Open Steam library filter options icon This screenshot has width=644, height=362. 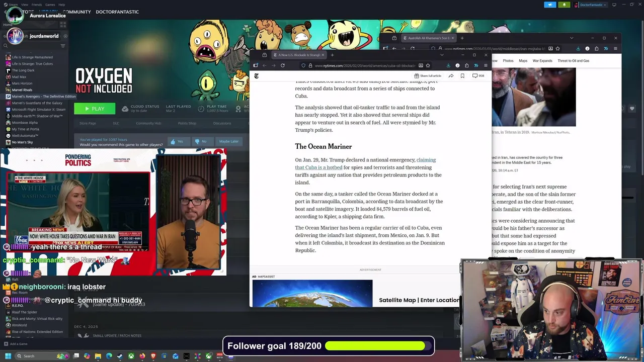[63, 46]
